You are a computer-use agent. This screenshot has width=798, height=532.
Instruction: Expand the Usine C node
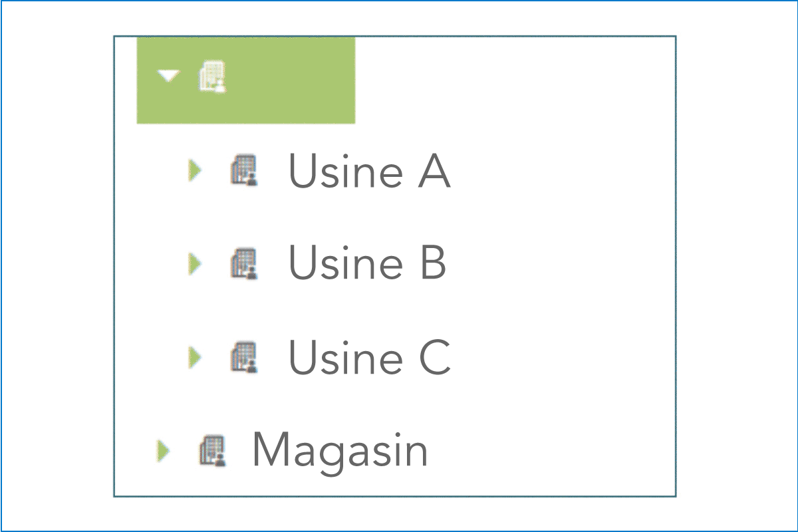click(x=194, y=357)
